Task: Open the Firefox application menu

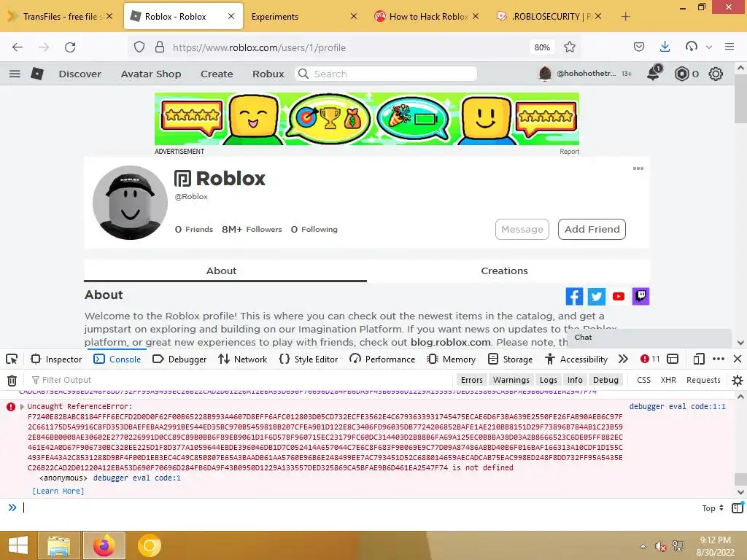Action: click(x=729, y=47)
